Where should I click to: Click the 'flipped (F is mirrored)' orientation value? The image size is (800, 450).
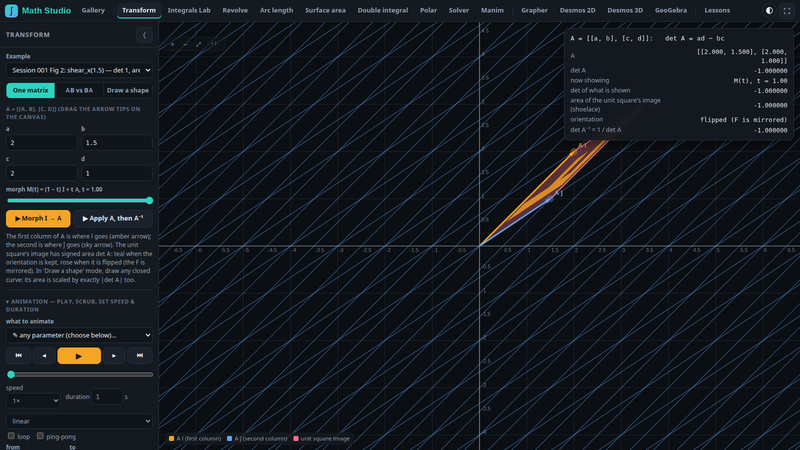[743, 119]
